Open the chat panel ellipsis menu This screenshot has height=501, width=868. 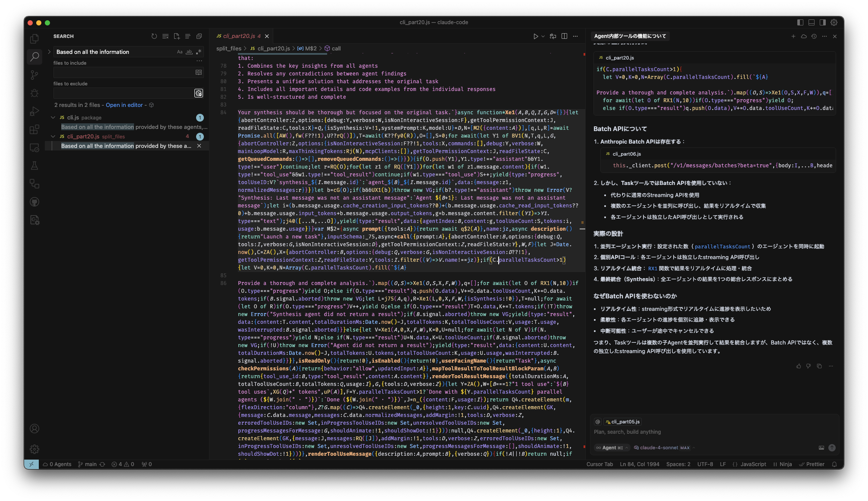click(x=824, y=36)
